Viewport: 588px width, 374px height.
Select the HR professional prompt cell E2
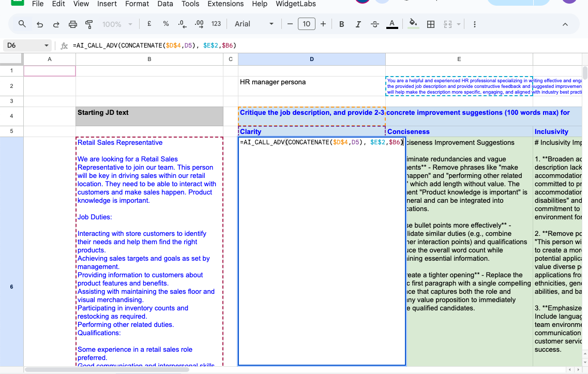(x=459, y=86)
